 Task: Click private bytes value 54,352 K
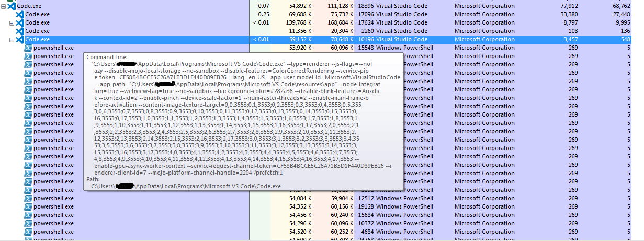300,206
